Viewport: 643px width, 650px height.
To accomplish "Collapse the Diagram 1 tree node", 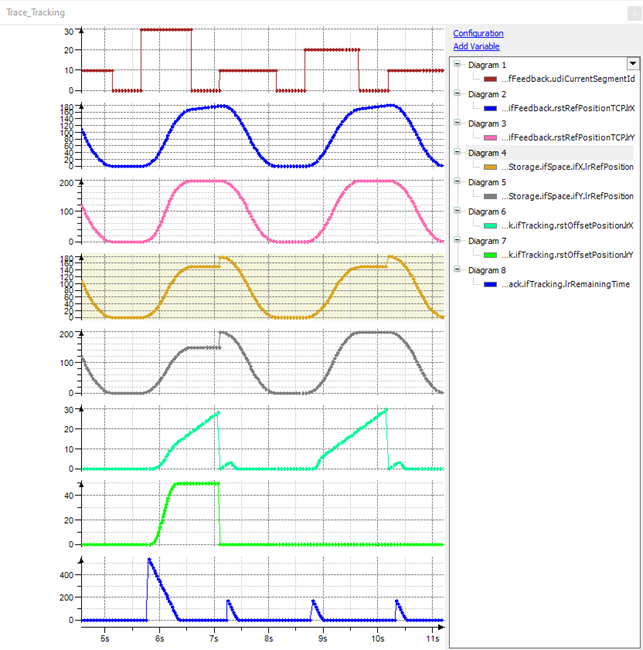I will (457, 64).
